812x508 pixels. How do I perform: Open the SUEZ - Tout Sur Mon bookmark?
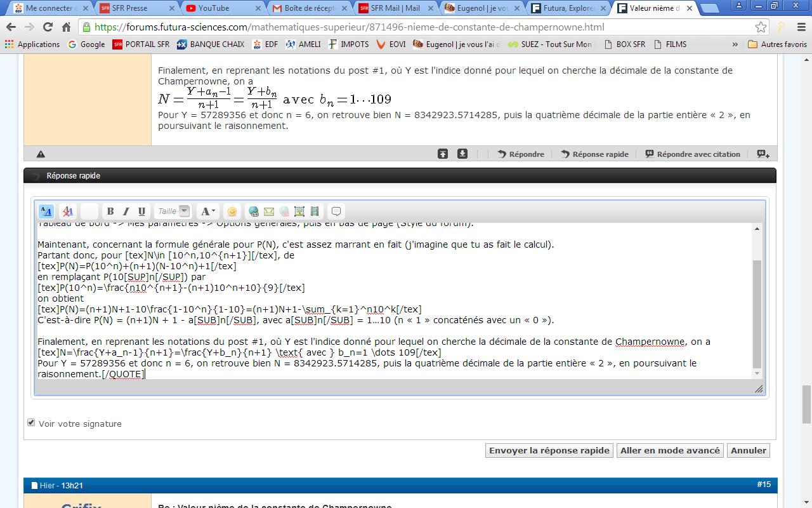[x=551, y=44]
